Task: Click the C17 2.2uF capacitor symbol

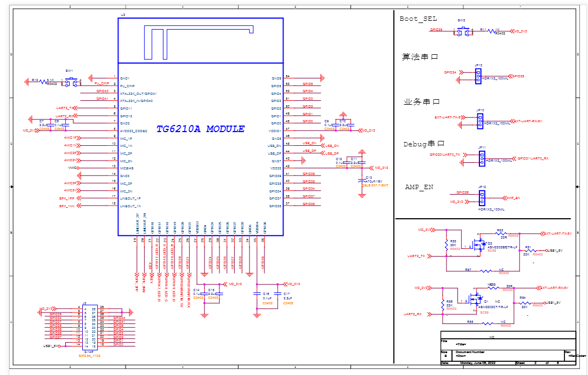Action: 278,294
